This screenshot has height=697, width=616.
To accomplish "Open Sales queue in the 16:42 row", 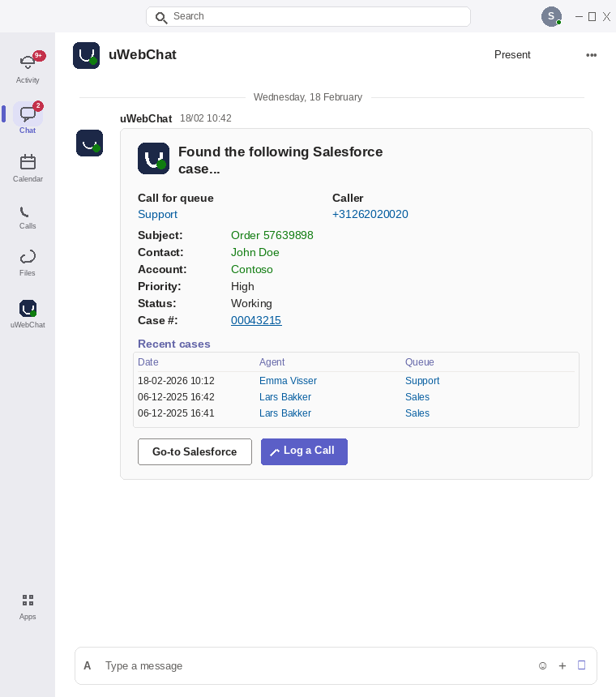I will (417, 397).
